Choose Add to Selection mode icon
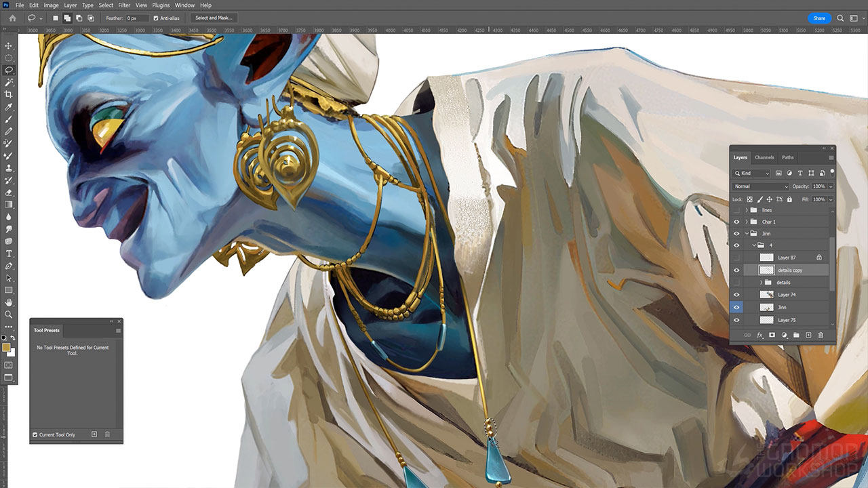This screenshot has width=868, height=488. pos(68,18)
